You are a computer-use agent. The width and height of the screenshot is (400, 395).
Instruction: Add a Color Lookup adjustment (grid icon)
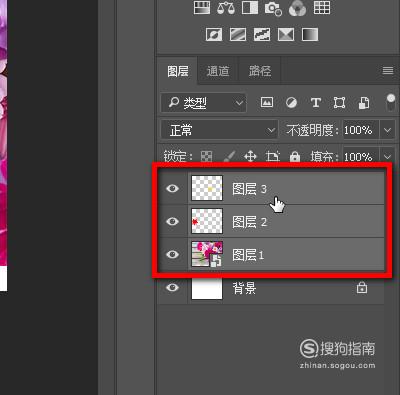click(x=322, y=8)
